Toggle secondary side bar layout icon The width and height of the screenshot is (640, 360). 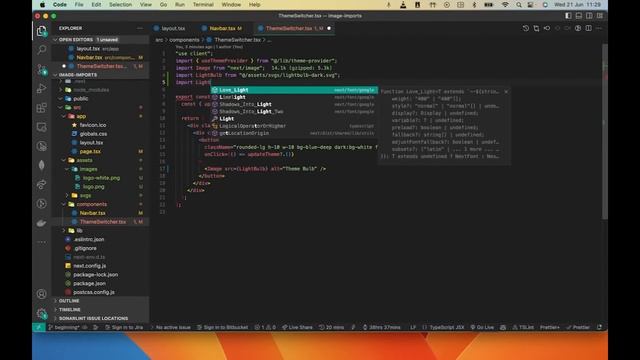589,16
